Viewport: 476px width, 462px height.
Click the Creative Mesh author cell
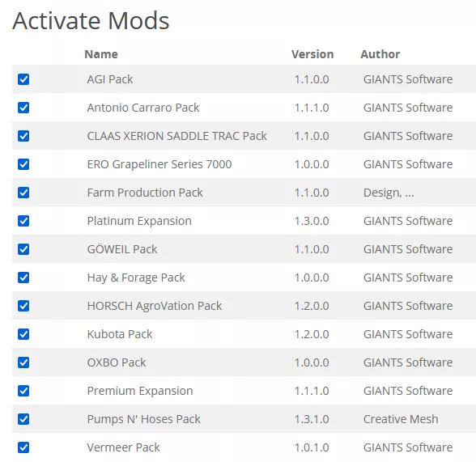tap(401, 419)
